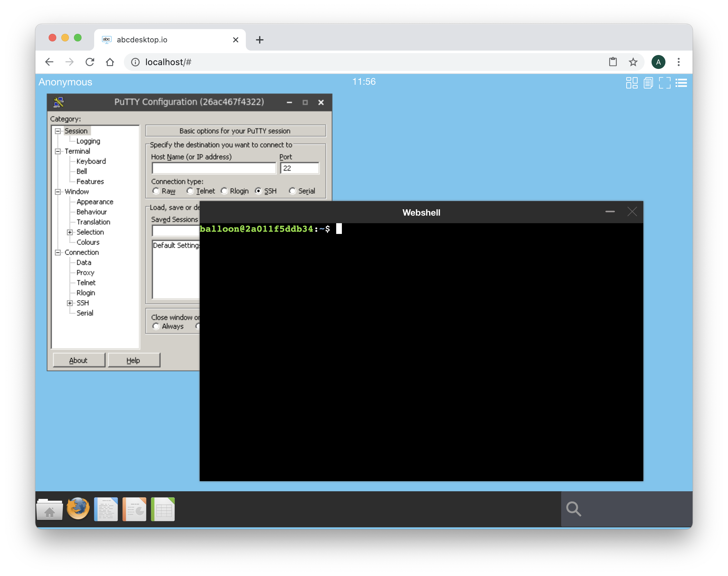Select Raw connection type
This screenshot has width=728, height=576.
(x=164, y=191)
